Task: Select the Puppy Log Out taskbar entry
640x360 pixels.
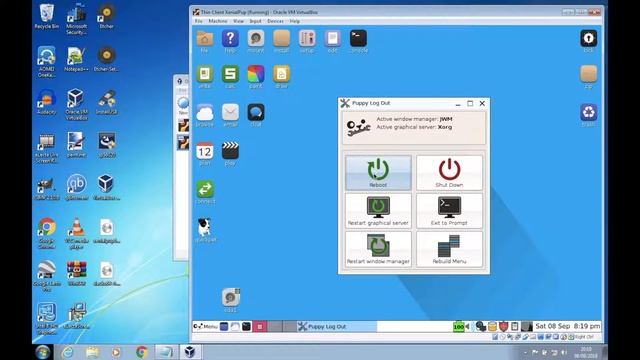Action: tap(337, 327)
